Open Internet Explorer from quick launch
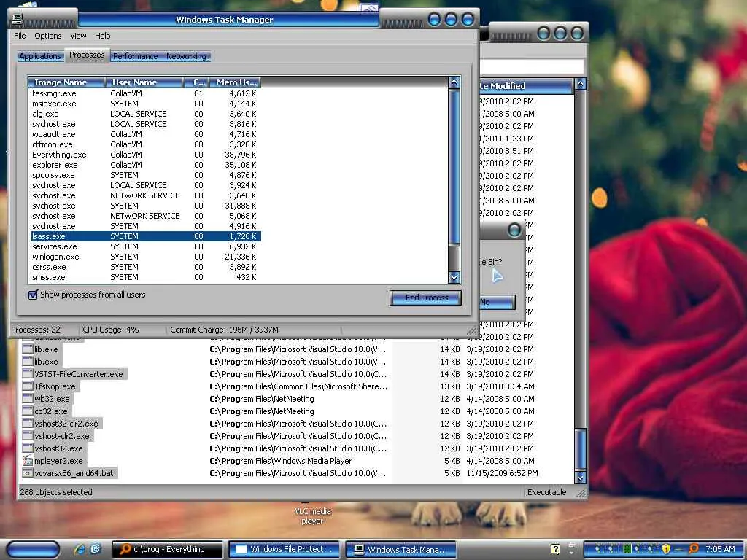This screenshot has width=747, height=560. [x=80, y=549]
